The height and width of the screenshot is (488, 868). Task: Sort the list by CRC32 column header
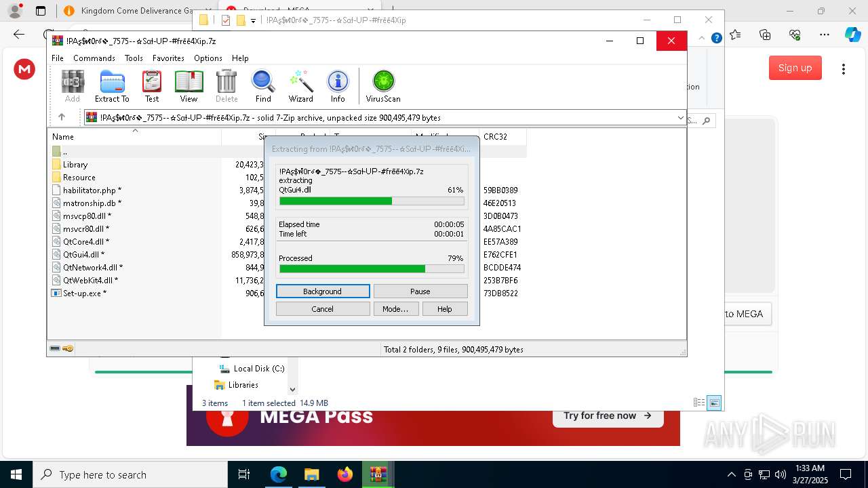tap(502, 136)
